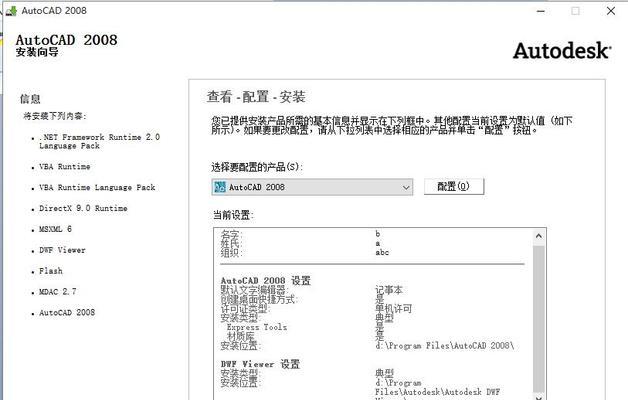Image resolution: width=628 pixels, height=400 pixels.
Task: Click the 'VBA Runtime Language Pack' list item
Action: point(97,187)
